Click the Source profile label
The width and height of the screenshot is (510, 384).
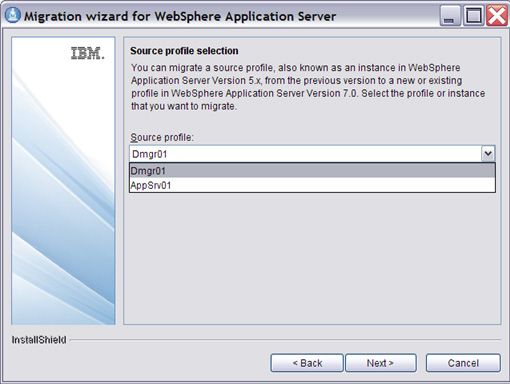point(162,137)
